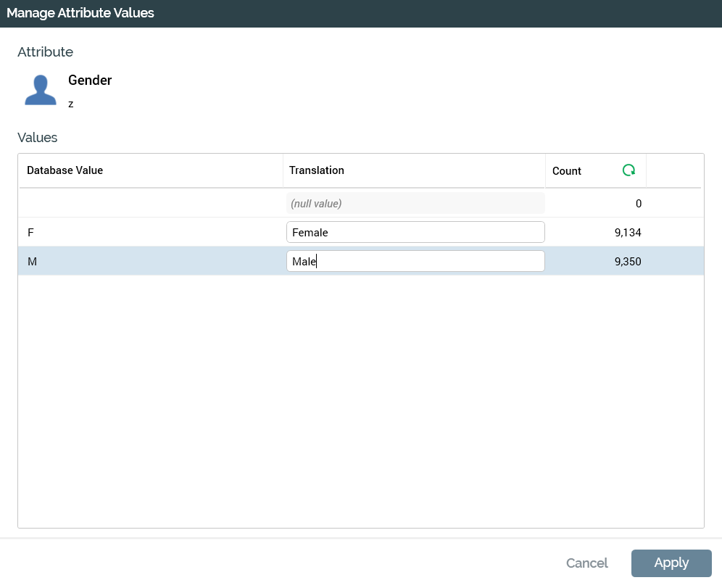
Task: Sort by the Database Value column header
Action: tap(65, 170)
